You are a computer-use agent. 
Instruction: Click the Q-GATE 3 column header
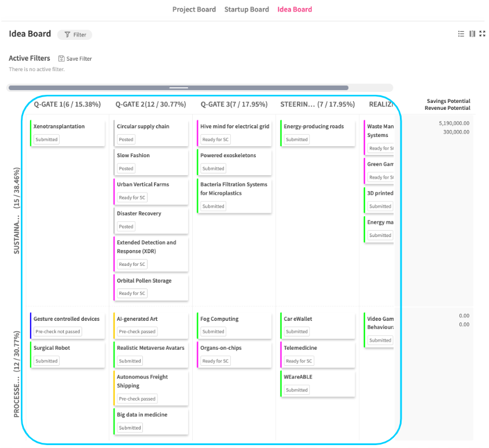pos(234,105)
